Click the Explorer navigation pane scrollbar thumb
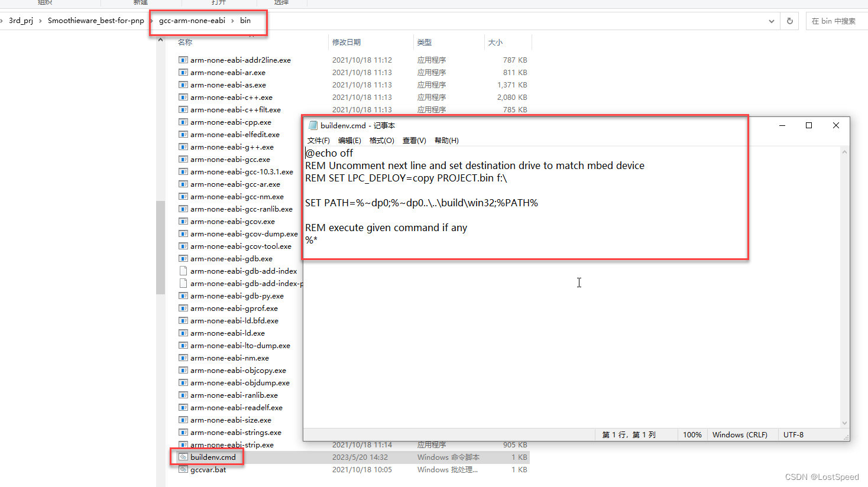 (x=160, y=247)
